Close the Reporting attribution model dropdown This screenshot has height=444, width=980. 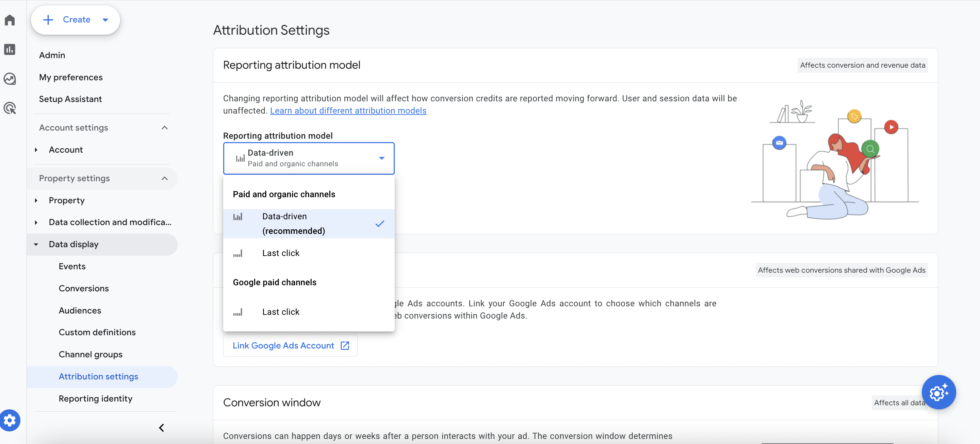(381, 158)
